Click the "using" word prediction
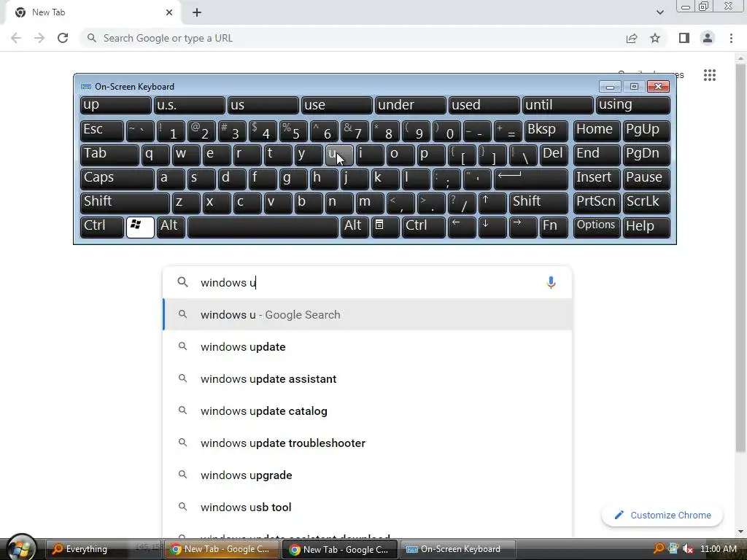This screenshot has width=747, height=560. tap(632, 105)
